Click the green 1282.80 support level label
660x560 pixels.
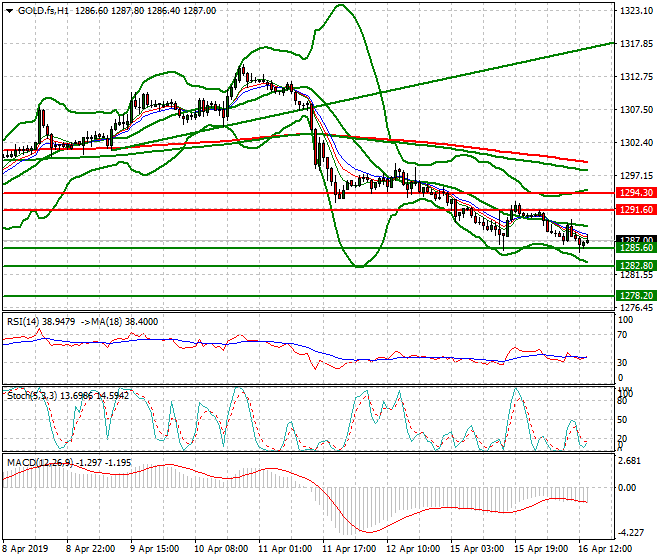[635, 265]
